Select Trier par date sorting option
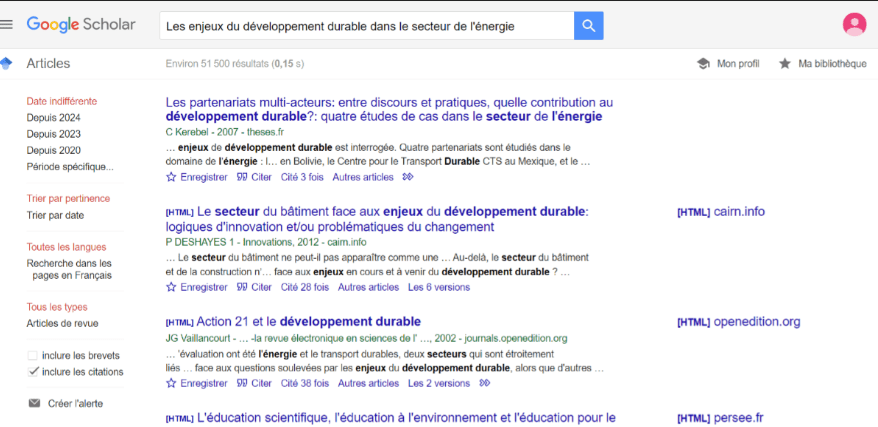The image size is (878, 427). (55, 215)
